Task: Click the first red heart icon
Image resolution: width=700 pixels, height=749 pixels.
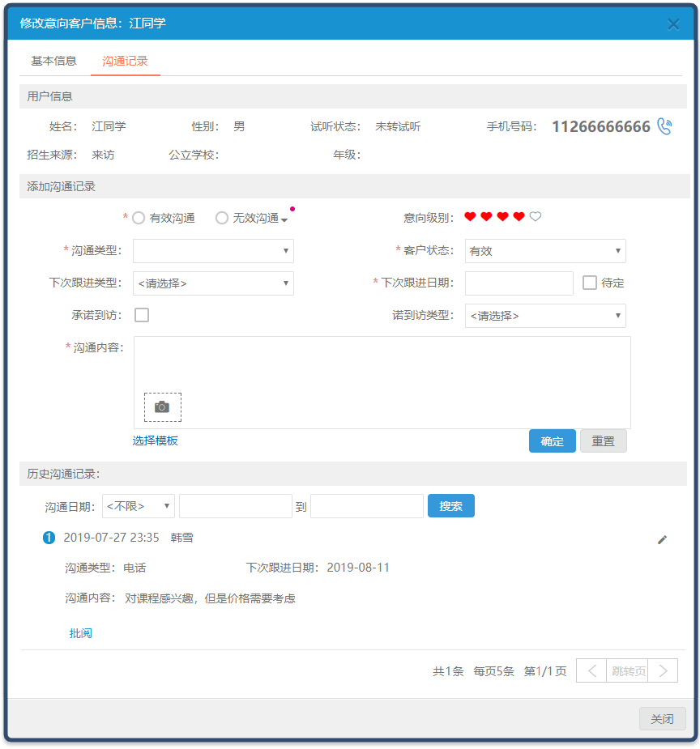Action: coord(470,217)
